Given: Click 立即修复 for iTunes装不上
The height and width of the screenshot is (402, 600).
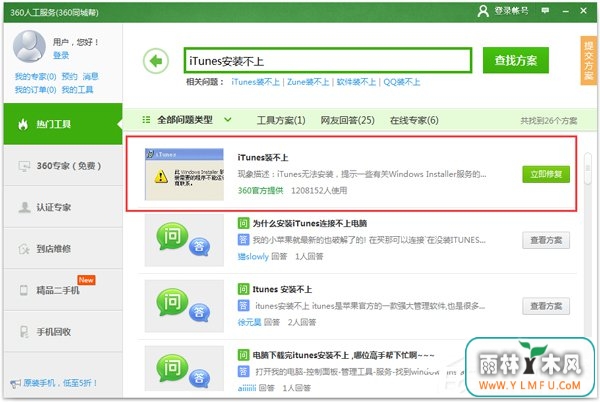Looking at the screenshot, I should click(x=546, y=174).
